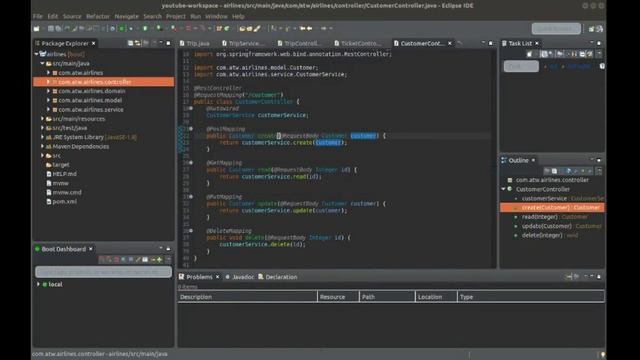Screen dimensions: 640x360
Task: Click the tip lightbulb in status bar
Action: [602, 355]
